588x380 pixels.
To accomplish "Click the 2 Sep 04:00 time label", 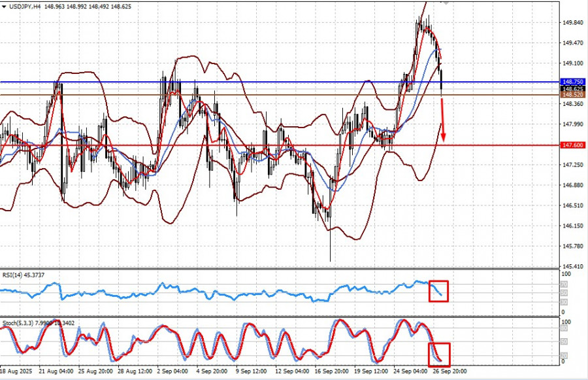I will pos(172,371).
